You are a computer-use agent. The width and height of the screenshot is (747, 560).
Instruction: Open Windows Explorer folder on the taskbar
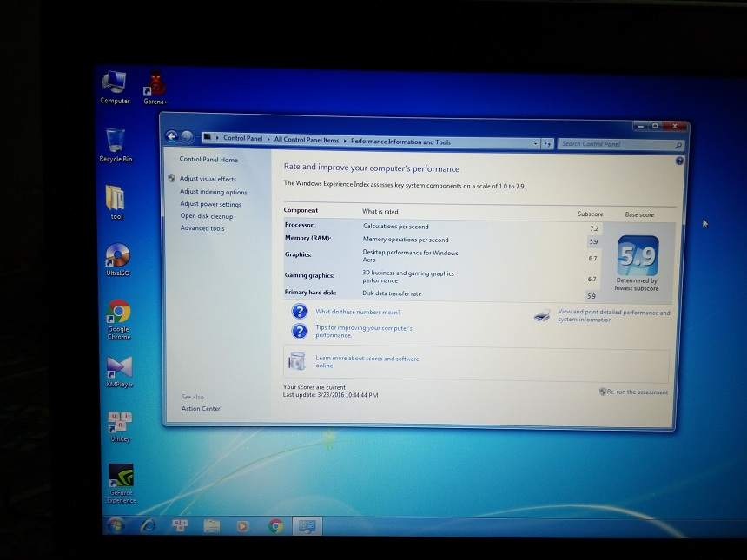(x=212, y=526)
